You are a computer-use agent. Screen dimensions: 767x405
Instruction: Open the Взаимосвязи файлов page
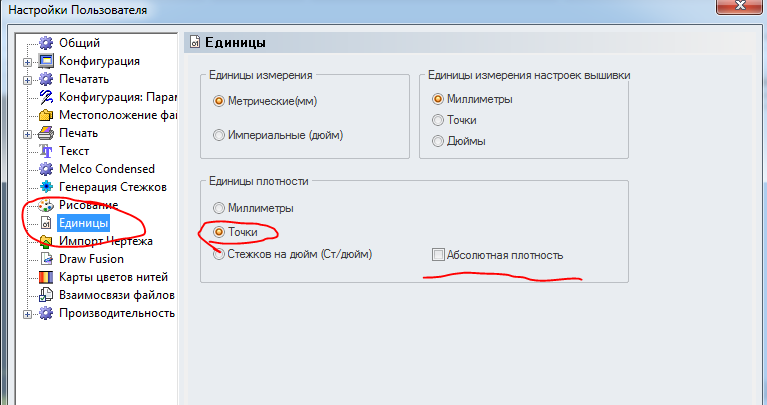coord(116,295)
